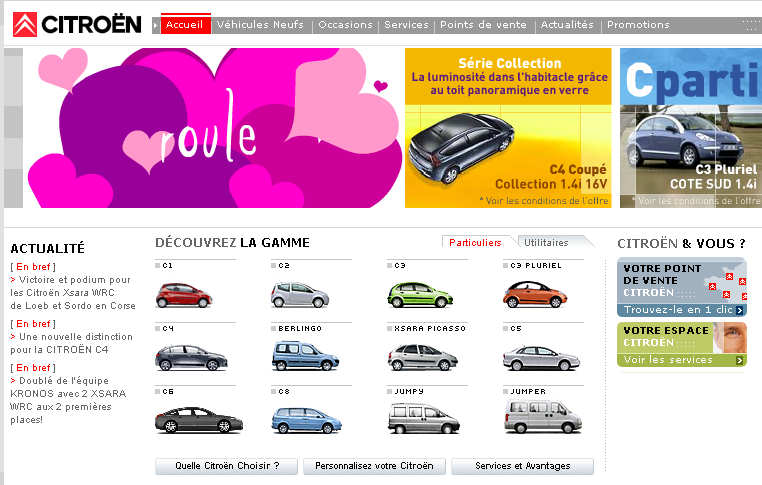
Task: Click the 'Services et Avantages' button
Action: pyautogui.click(x=522, y=466)
